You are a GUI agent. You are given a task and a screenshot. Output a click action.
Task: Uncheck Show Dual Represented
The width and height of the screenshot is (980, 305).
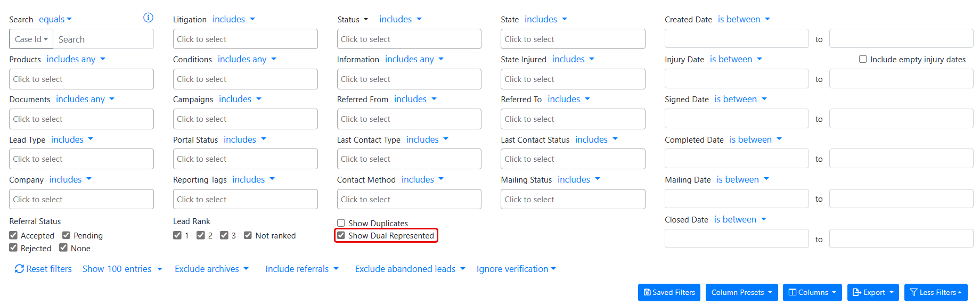click(x=341, y=235)
